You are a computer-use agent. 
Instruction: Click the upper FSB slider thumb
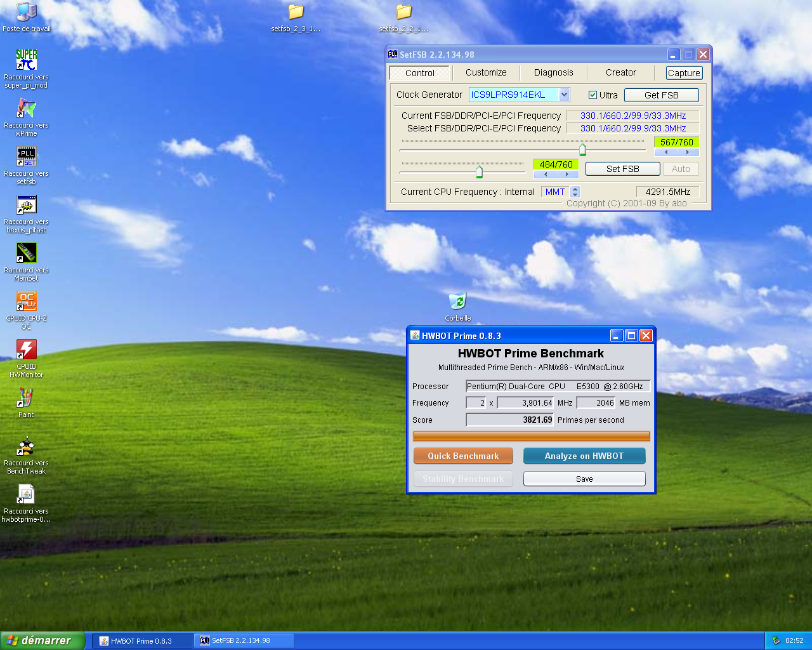tap(582, 150)
